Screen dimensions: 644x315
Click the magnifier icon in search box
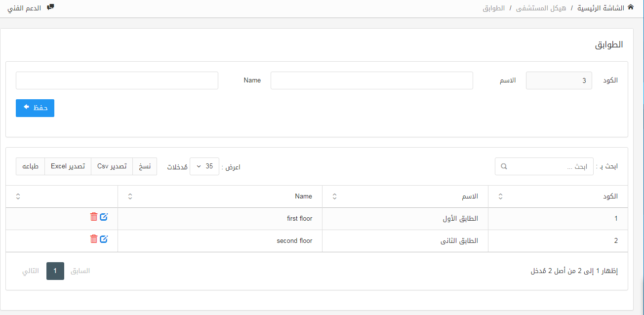pos(504,166)
